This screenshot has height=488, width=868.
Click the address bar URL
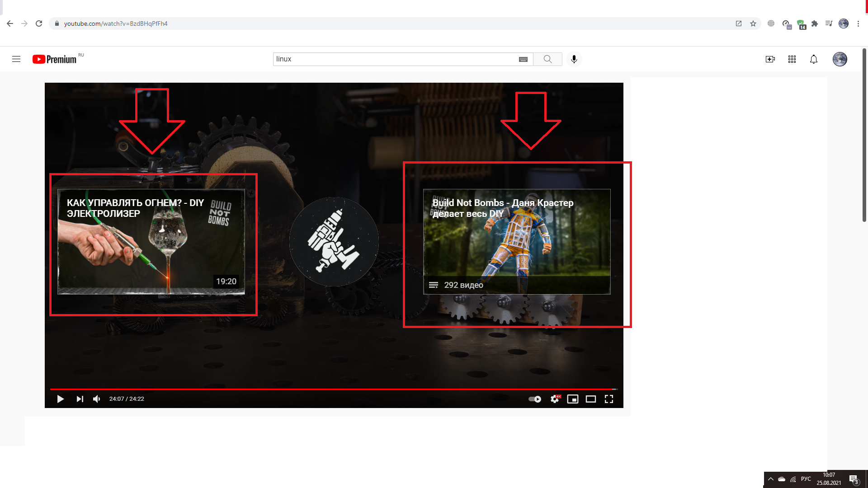point(116,23)
